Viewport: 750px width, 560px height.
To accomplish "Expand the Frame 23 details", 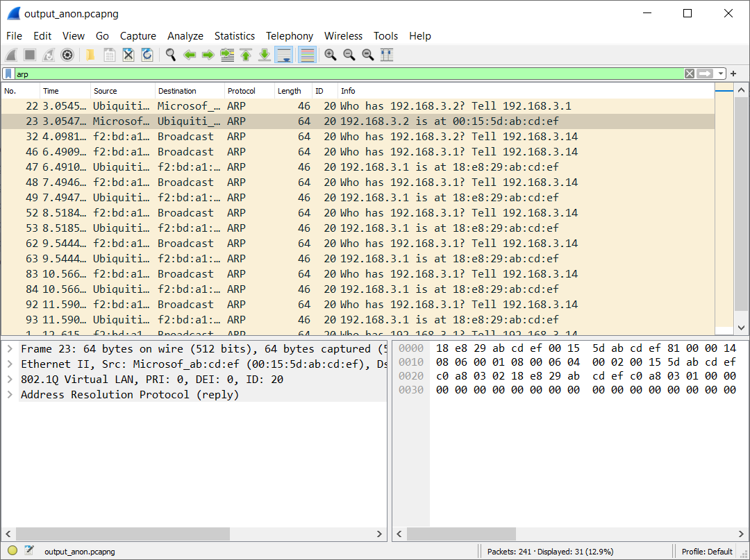I will tap(10, 349).
